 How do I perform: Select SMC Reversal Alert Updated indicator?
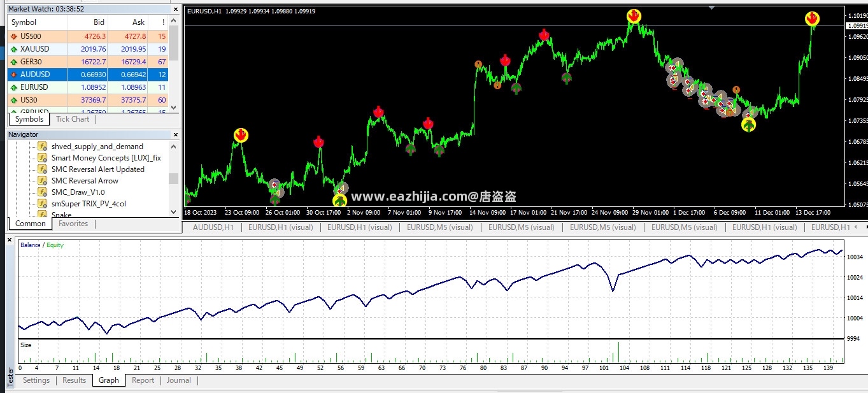(98, 169)
